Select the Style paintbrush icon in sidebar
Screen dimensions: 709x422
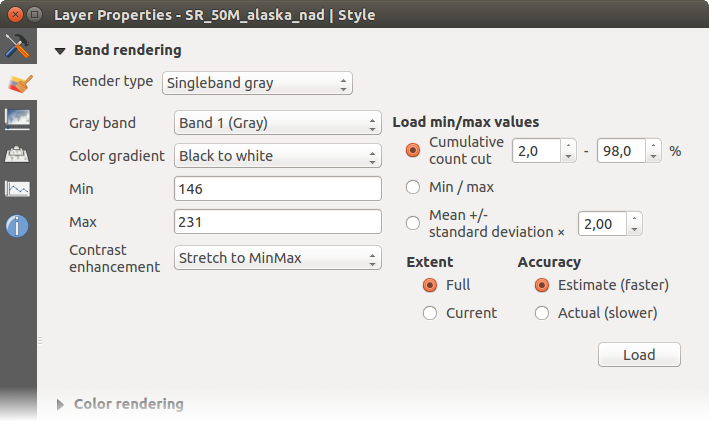18,83
